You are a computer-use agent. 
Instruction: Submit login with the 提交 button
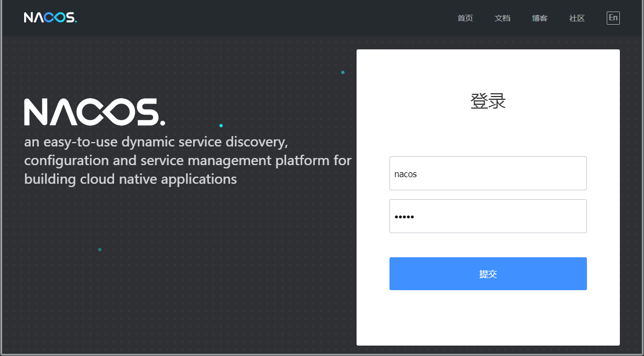[488, 274]
